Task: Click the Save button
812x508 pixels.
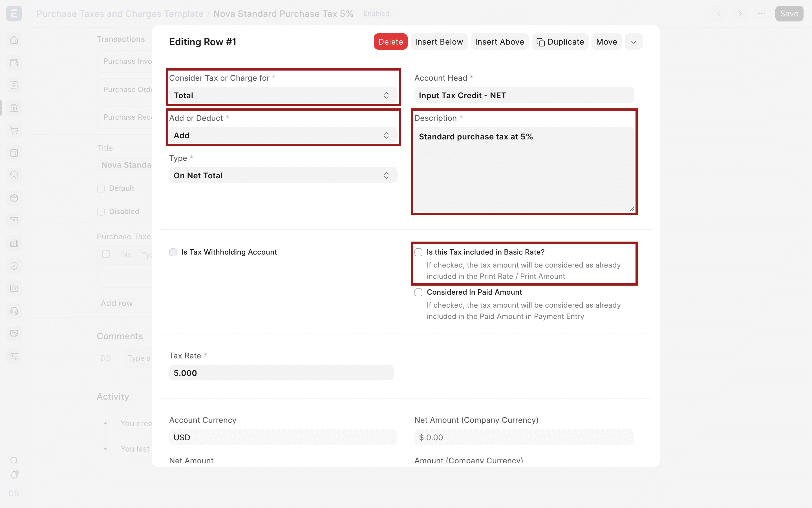Action: 789,14
